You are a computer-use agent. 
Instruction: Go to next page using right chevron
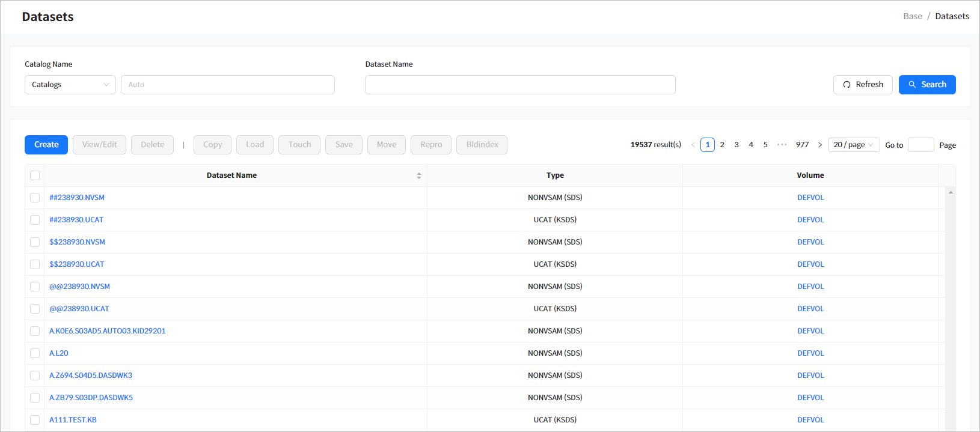pos(819,145)
